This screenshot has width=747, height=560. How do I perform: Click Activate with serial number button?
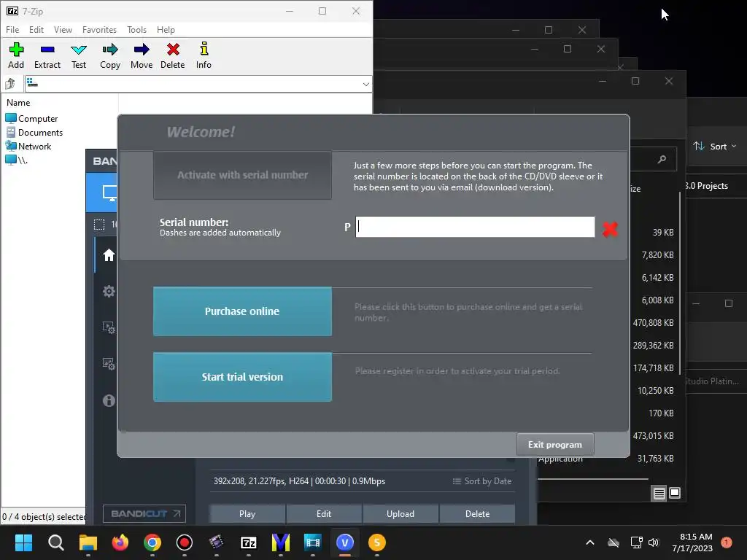pos(242,175)
